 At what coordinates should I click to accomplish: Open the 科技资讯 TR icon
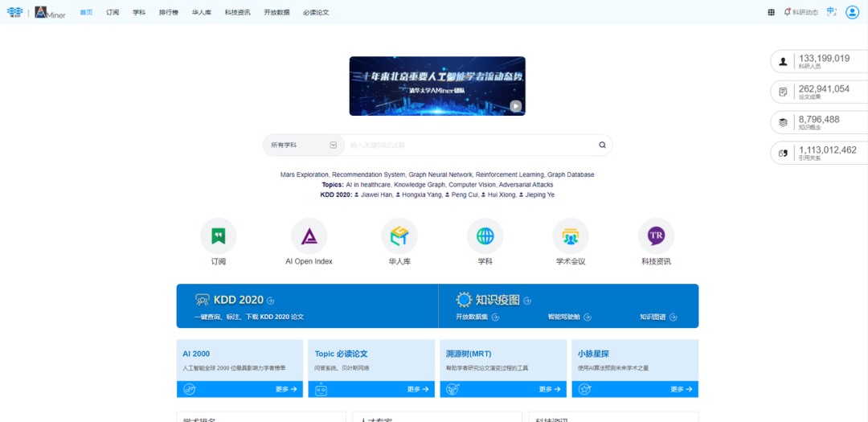pos(656,236)
